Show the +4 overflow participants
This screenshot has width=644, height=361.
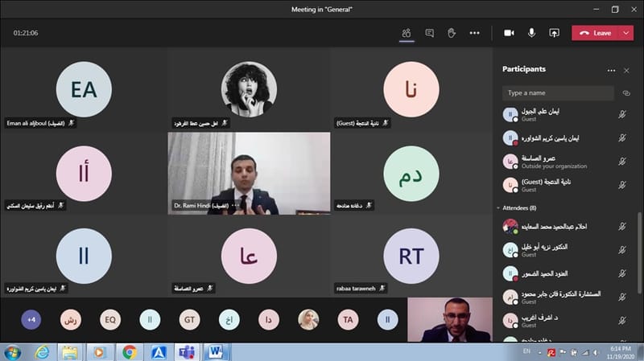point(31,319)
